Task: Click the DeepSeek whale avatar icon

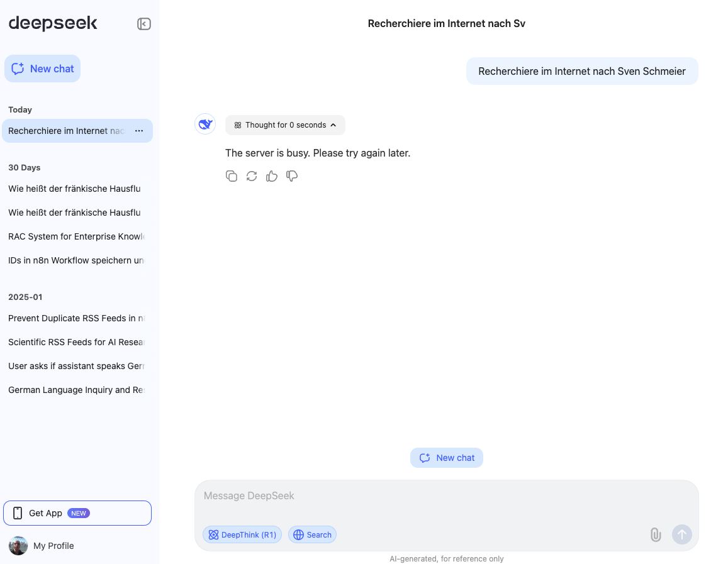Action: (x=204, y=124)
